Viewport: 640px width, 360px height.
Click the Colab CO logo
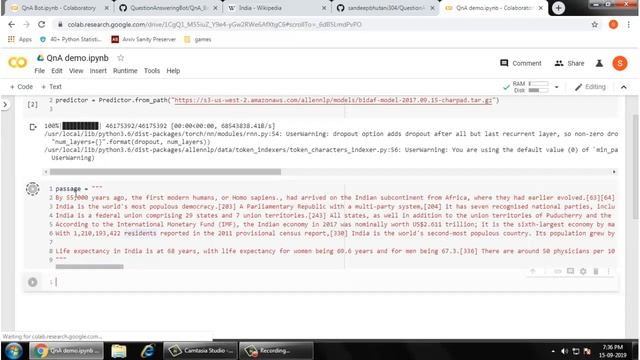coord(17,62)
